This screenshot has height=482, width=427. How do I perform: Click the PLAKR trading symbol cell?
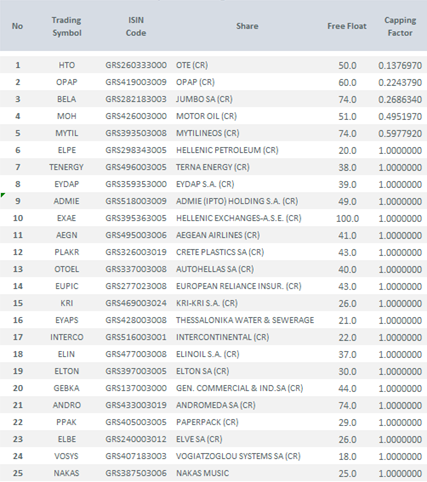67,252
